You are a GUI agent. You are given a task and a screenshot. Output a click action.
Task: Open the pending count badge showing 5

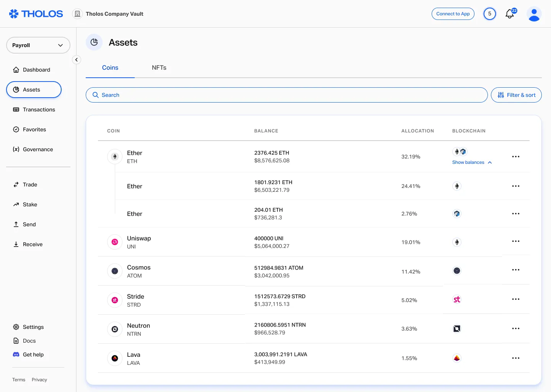point(489,14)
